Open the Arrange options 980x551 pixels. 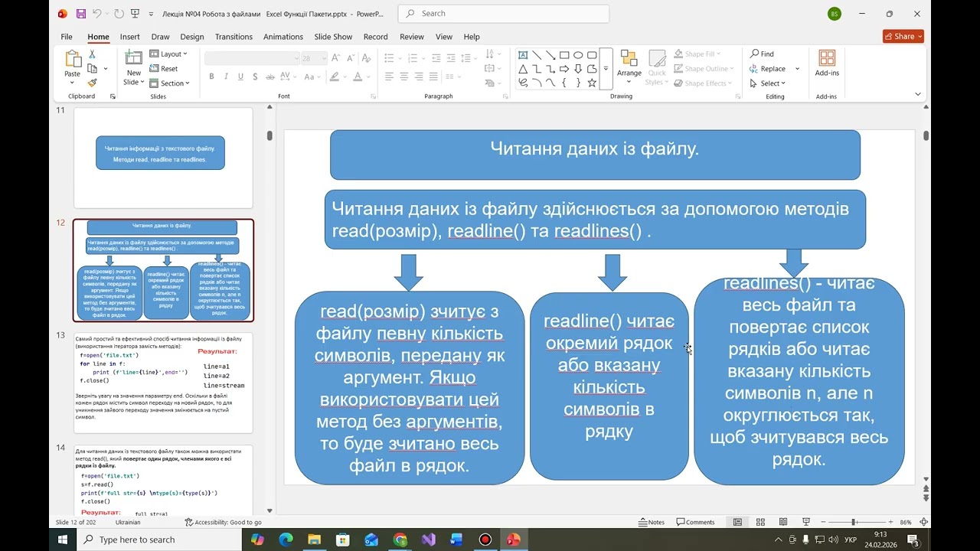coord(629,67)
